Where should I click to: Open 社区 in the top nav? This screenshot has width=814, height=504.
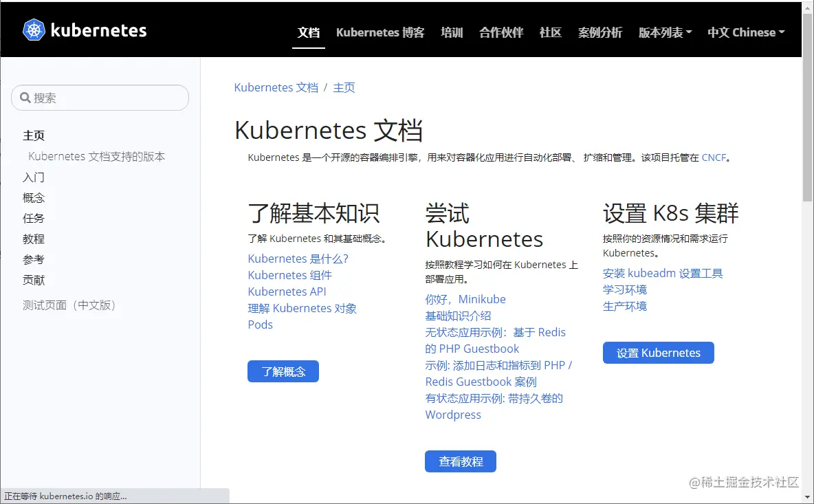(550, 32)
